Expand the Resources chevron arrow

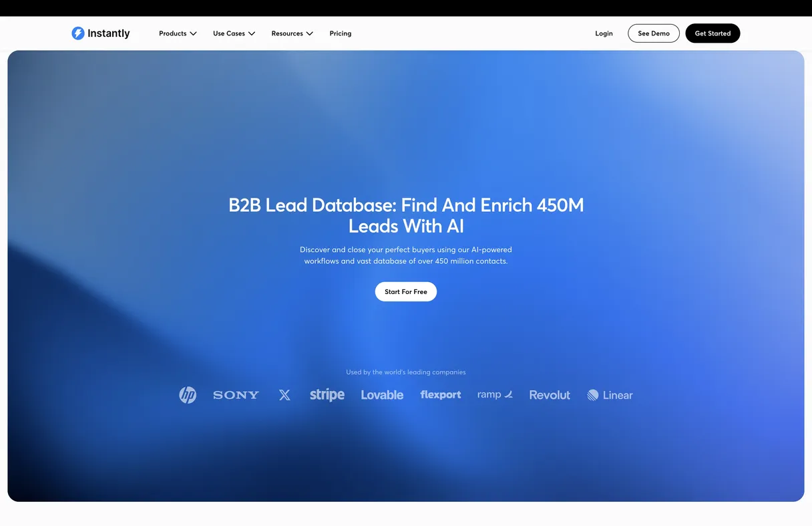[x=309, y=33]
